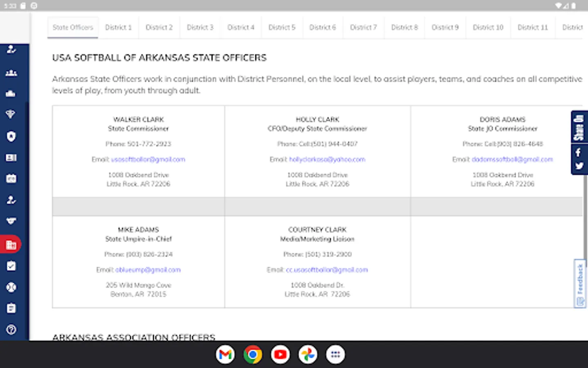The image size is (588, 368).
Task: Switch to the District 2 tab
Action: pos(159,27)
